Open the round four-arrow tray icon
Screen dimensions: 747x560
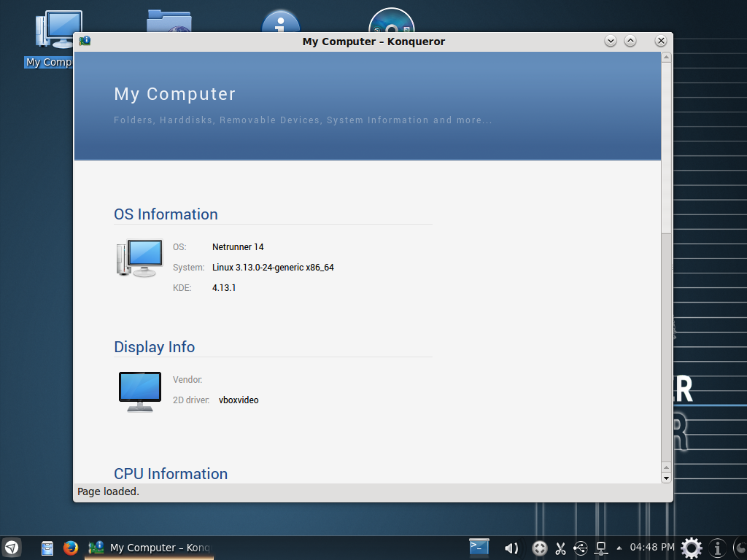[539, 548]
